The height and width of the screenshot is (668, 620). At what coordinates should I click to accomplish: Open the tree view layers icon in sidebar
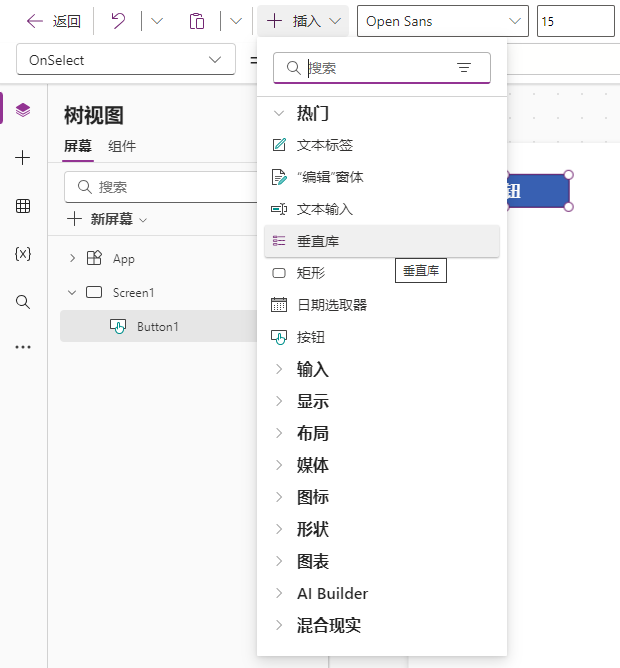pos(23,110)
